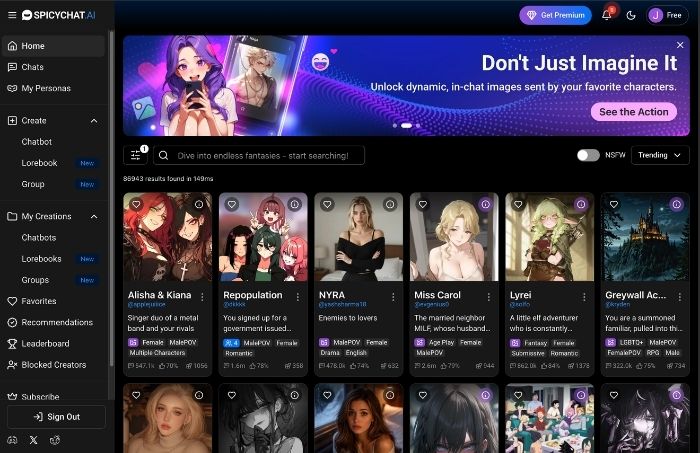700x453 pixels.
Task: Favorite Miss Carol with heart icon
Action: pyautogui.click(x=423, y=204)
